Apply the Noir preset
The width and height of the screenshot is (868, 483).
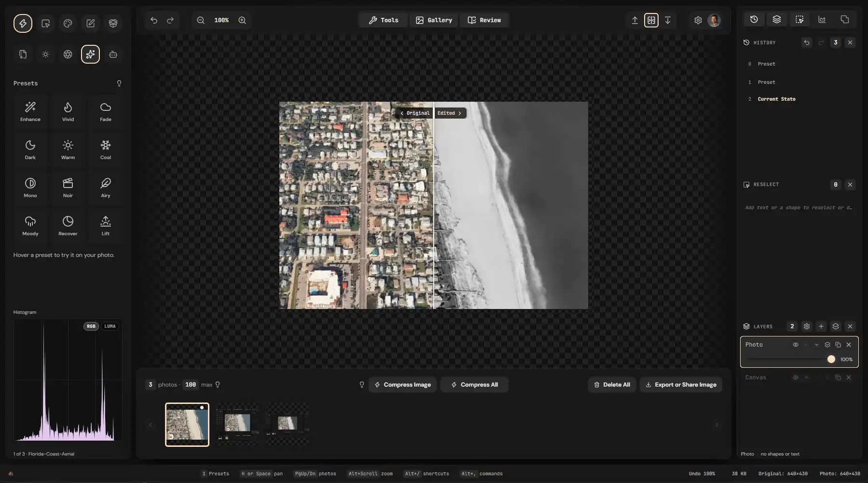[68, 188]
